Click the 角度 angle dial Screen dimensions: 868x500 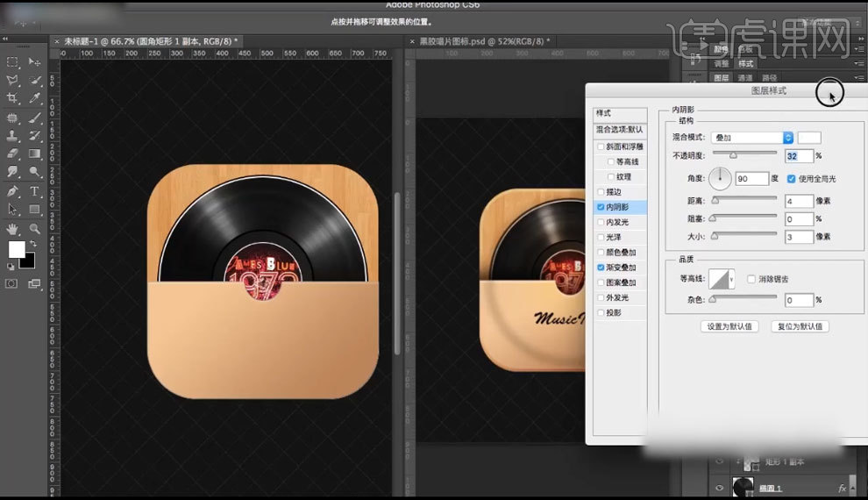coord(720,178)
